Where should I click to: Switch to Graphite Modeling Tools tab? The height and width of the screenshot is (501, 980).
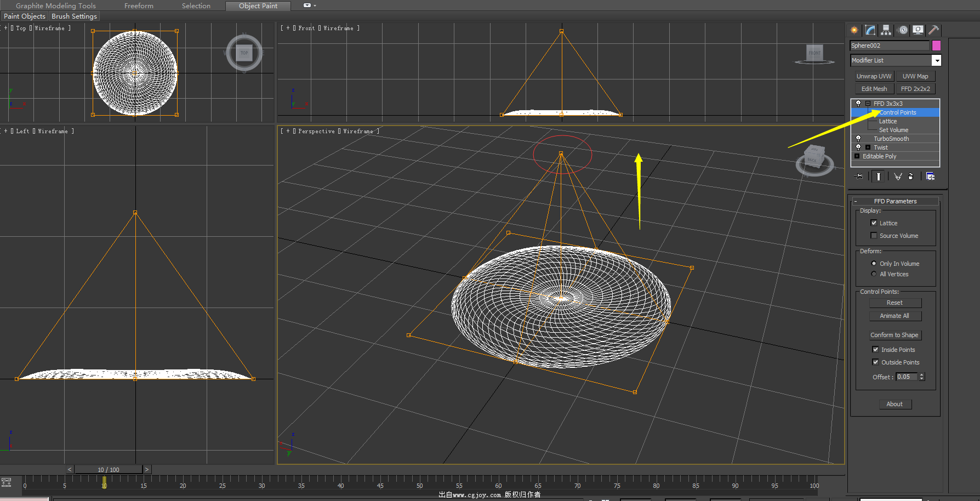pos(55,5)
